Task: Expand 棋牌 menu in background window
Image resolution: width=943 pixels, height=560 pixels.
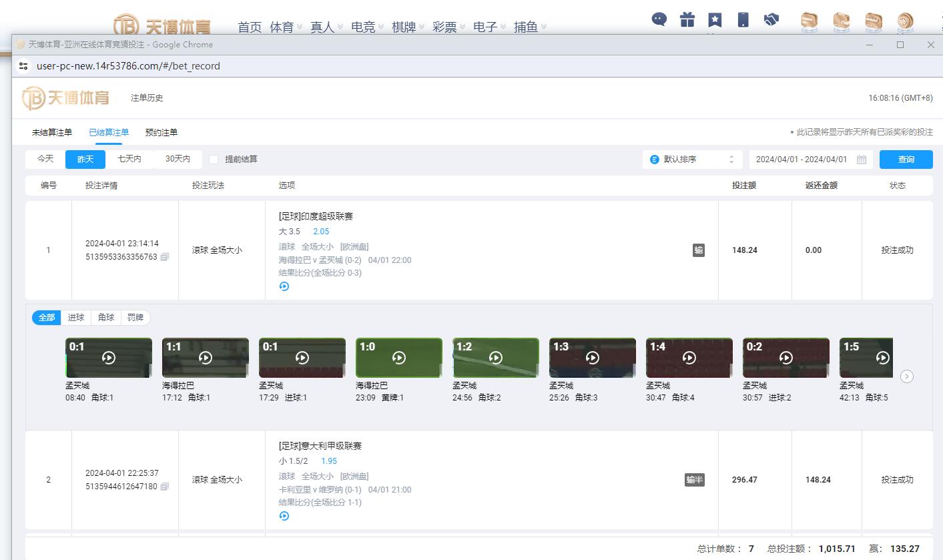Action: pos(408,27)
